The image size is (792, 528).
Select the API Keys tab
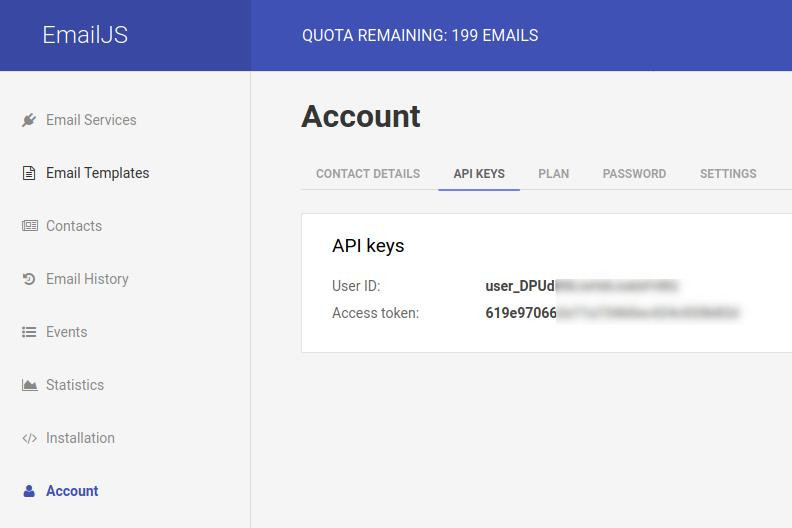pos(479,174)
